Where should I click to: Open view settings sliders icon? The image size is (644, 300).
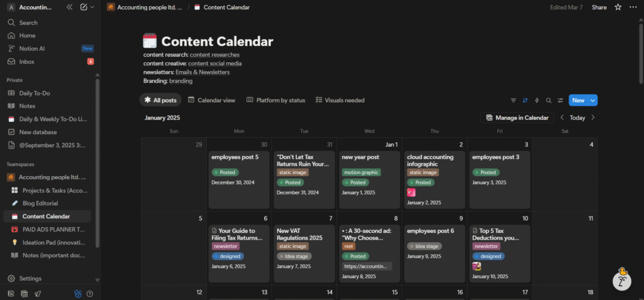(560, 100)
